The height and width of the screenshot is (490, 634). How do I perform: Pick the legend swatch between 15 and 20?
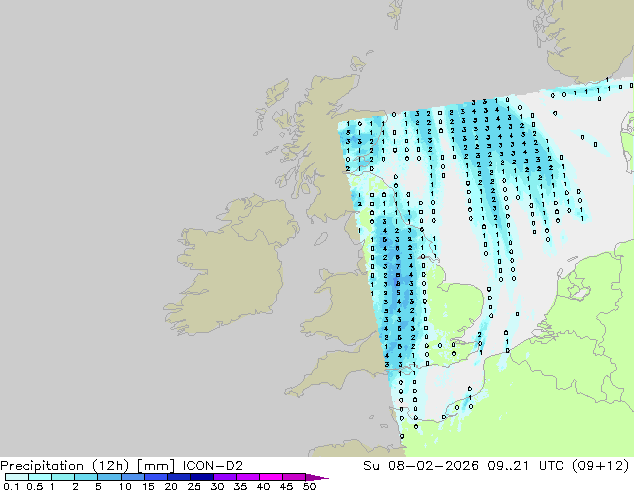click(156, 477)
